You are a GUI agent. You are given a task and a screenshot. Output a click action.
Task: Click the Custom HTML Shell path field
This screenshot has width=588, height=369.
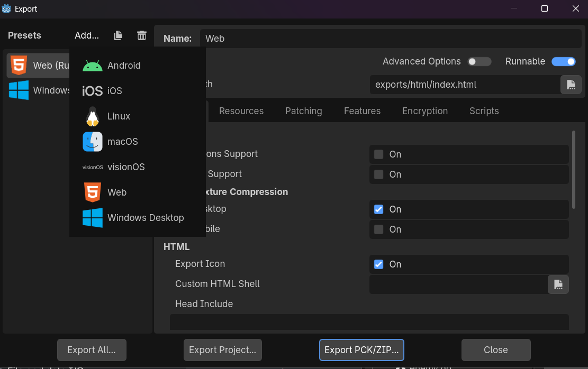(459, 284)
